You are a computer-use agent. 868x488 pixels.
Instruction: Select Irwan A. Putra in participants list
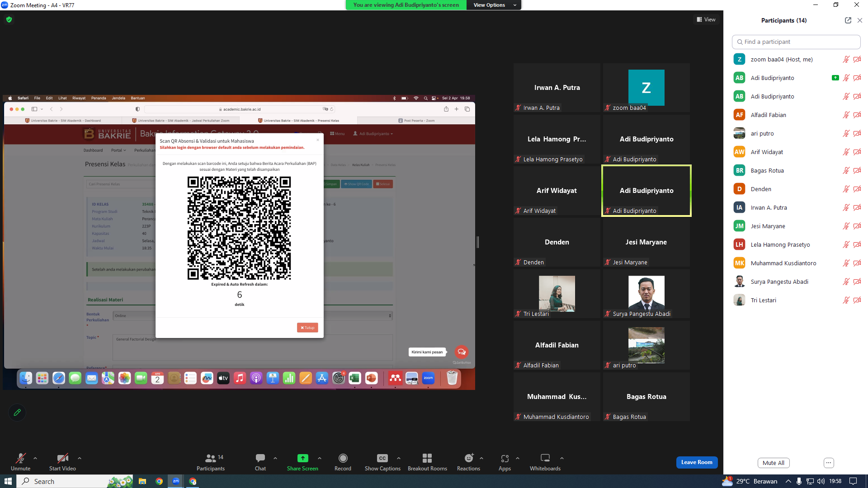[796, 207]
